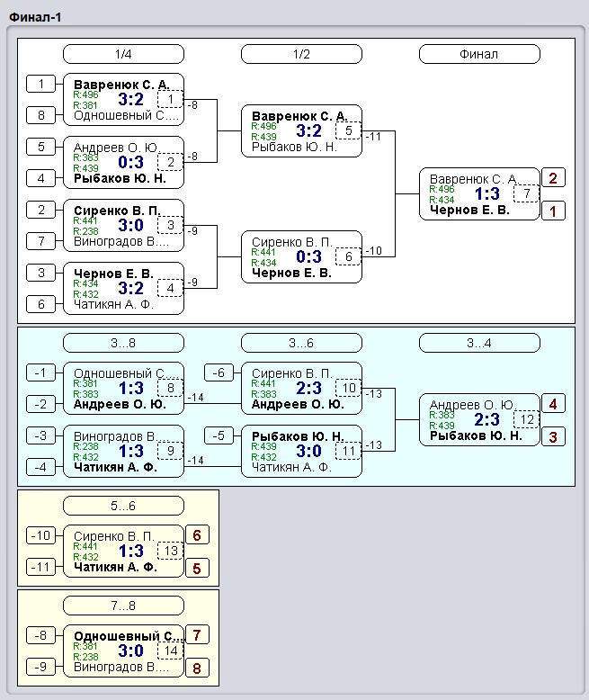Open semifinal match 5 Вавренюк vs Рыбаков
The image size is (589, 700).
[x=301, y=131]
